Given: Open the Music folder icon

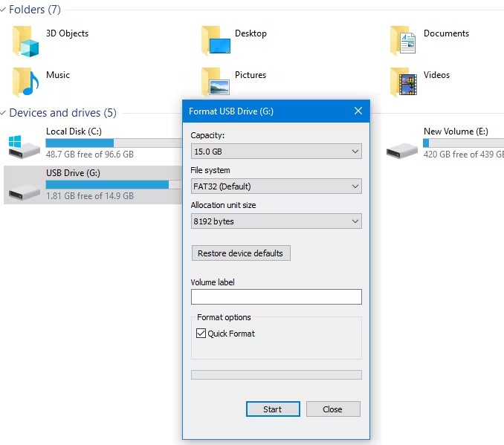Looking at the screenshot, I should tap(25, 82).
